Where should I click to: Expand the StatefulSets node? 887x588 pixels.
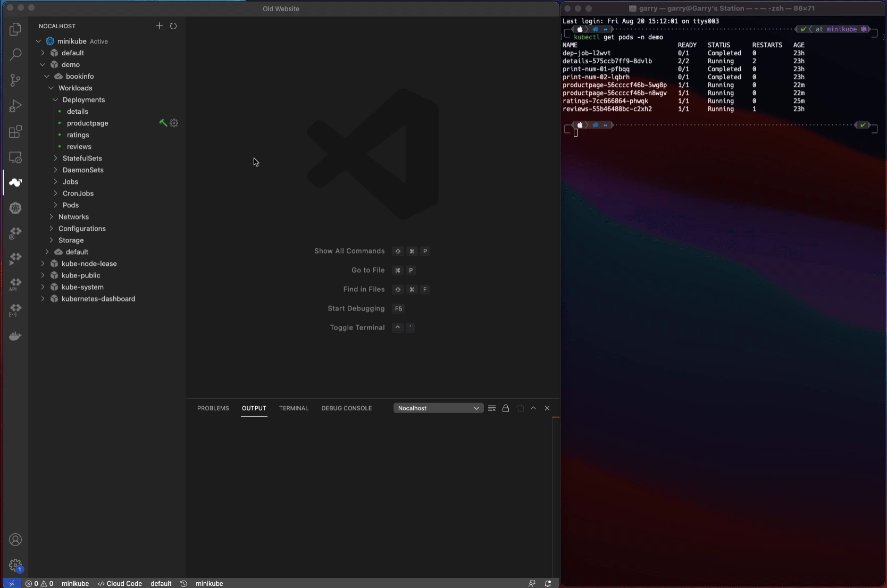click(55, 158)
